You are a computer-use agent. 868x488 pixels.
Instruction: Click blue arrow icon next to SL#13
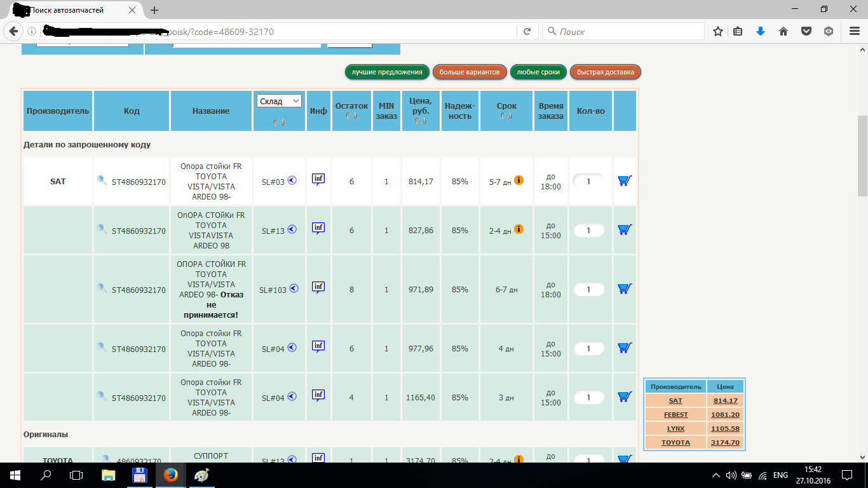pyautogui.click(x=292, y=230)
